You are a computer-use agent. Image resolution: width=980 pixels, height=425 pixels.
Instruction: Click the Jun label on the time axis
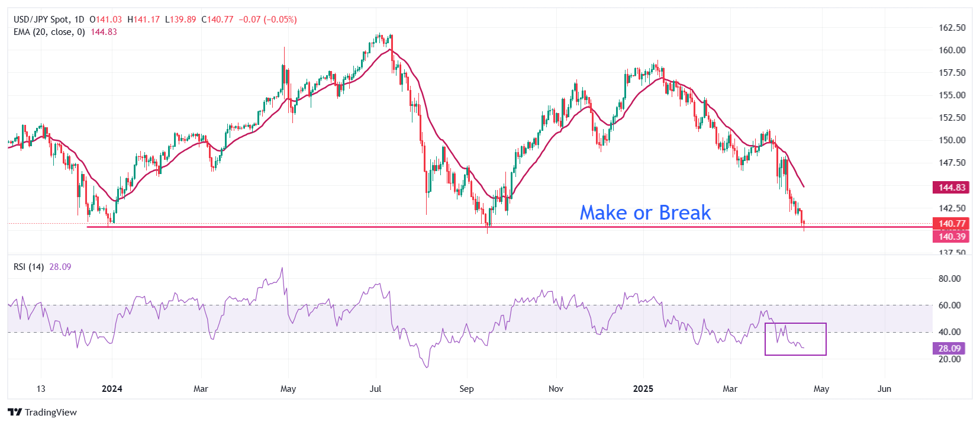tap(884, 389)
